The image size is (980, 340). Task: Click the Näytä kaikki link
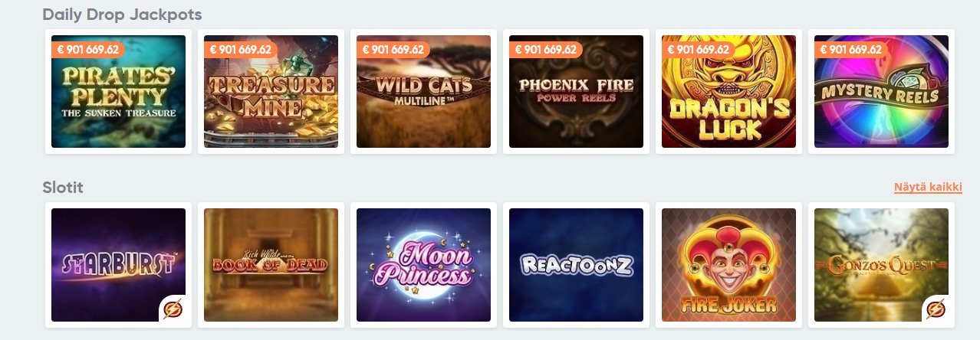click(x=928, y=187)
